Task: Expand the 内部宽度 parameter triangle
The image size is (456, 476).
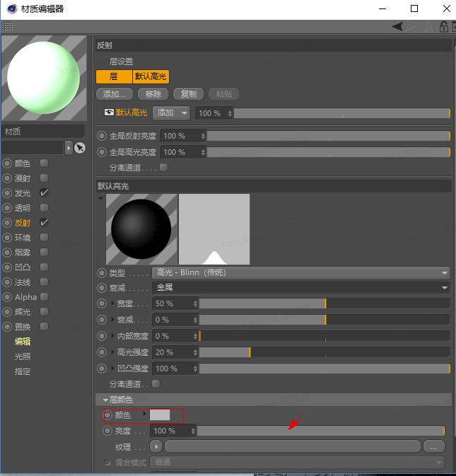Action: pyautogui.click(x=113, y=336)
